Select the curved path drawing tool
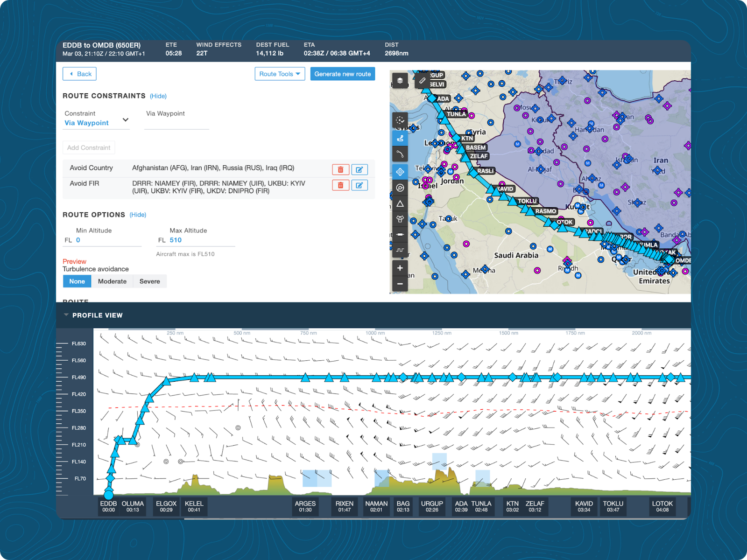The width and height of the screenshot is (747, 560). (400, 154)
